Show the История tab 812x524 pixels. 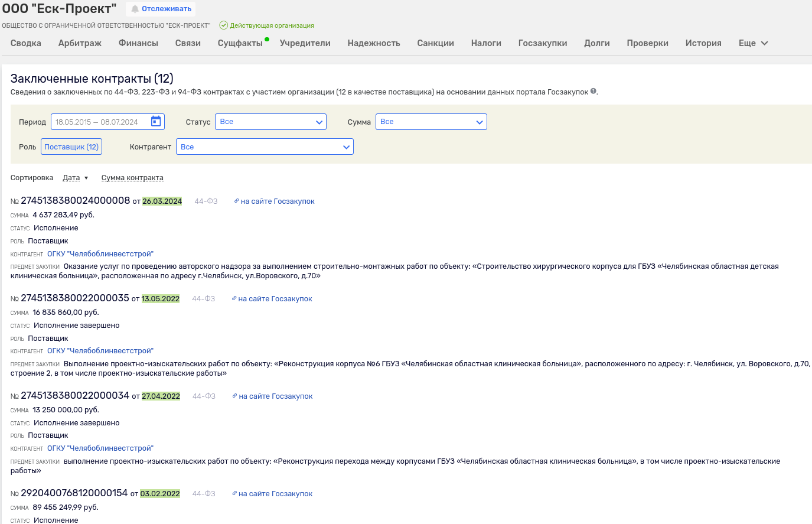coord(703,43)
